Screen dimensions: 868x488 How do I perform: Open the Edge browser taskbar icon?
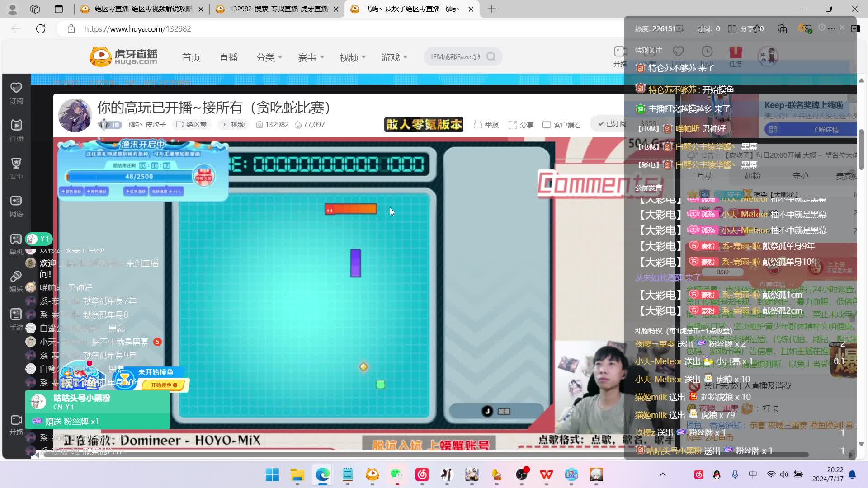[x=322, y=474]
